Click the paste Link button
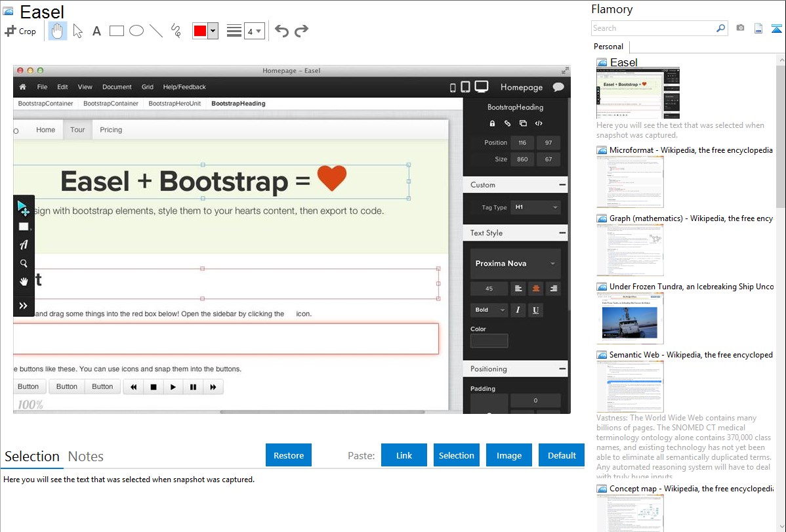Image resolution: width=786 pixels, height=532 pixels. 404,455
